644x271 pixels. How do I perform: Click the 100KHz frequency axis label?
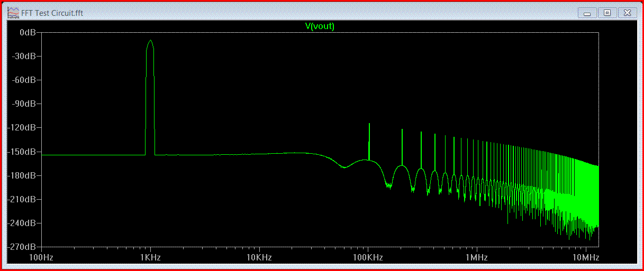click(x=368, y=257)
